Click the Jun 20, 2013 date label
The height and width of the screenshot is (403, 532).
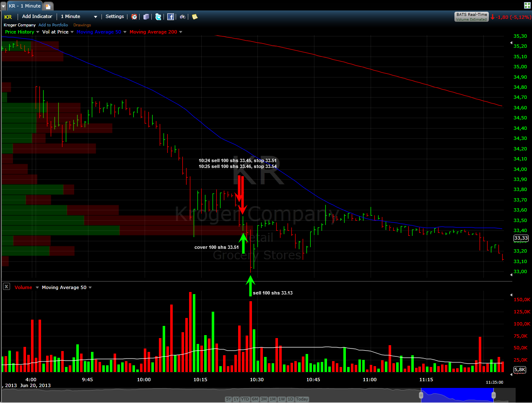click(35, 385)
